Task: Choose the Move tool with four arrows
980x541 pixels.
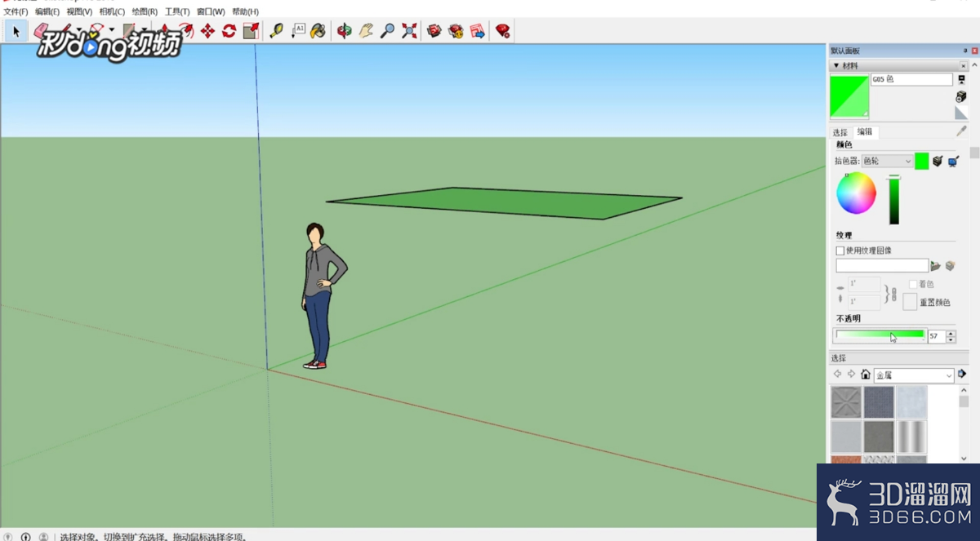Action: (207, 31)
